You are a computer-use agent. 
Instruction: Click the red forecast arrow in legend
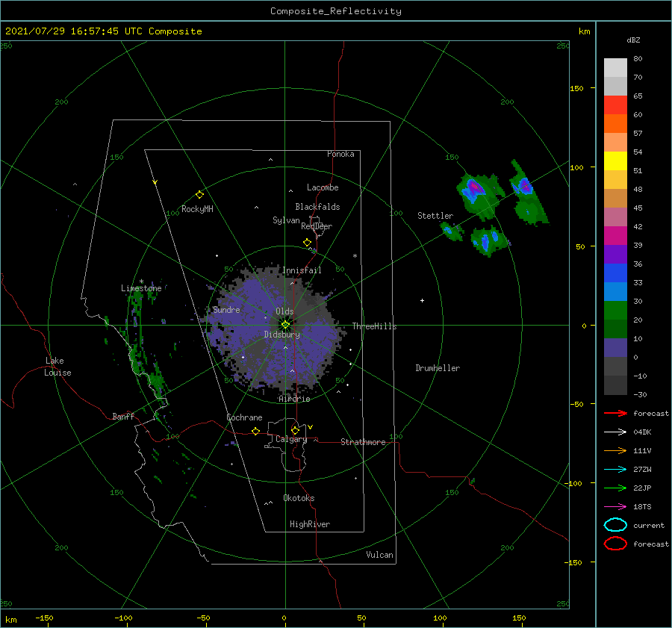(x=615, y=413)
